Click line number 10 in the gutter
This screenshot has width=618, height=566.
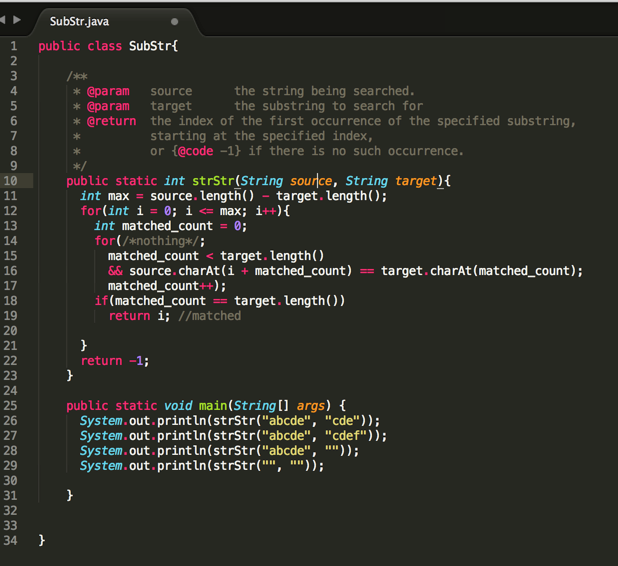(x=11, y=181)
